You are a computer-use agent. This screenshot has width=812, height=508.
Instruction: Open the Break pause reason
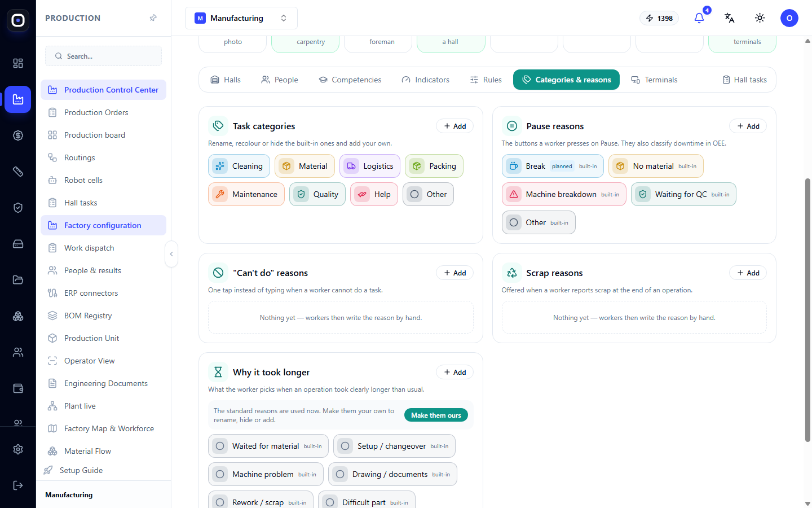tap(553, 166)
